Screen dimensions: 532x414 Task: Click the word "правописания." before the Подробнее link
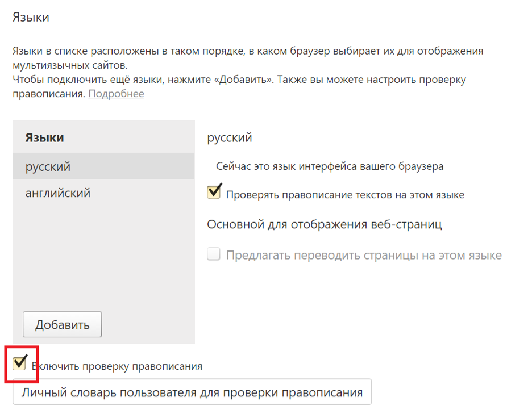[48, 94]
